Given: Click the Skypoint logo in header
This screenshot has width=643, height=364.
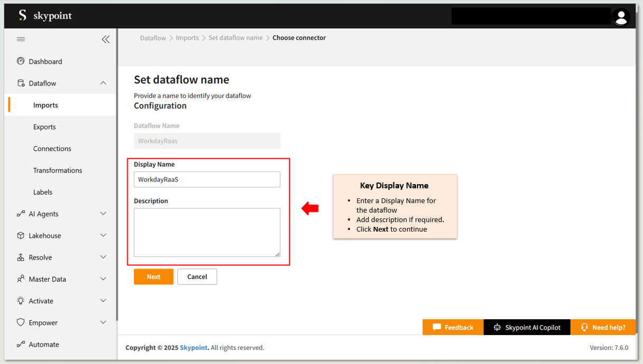Looking at the screenshot, I should [45, 16].
